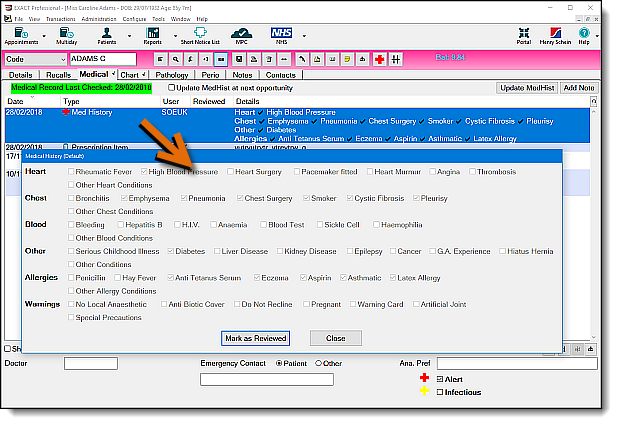The width and height of the screenshot is (617, 424).
Task: Expand the Appointments dropdown arrow
Action: coord(44,36)
